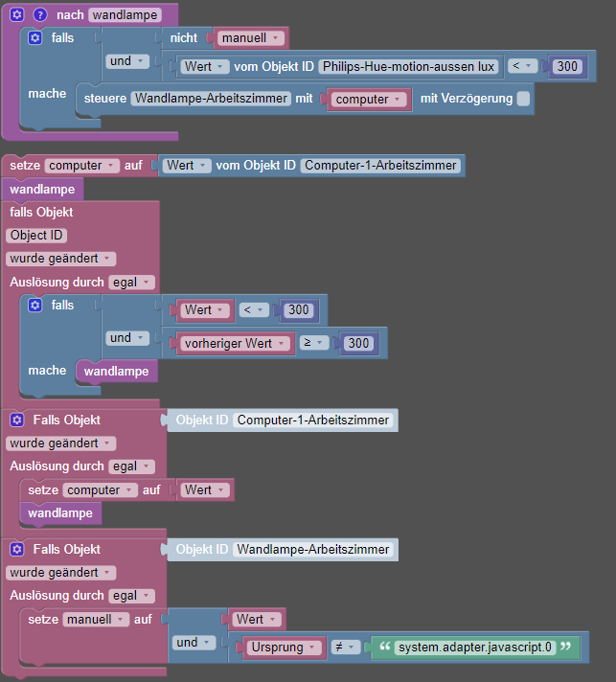
Task: Open Wert dropdown in setze computer block
Action: (205, 490)
